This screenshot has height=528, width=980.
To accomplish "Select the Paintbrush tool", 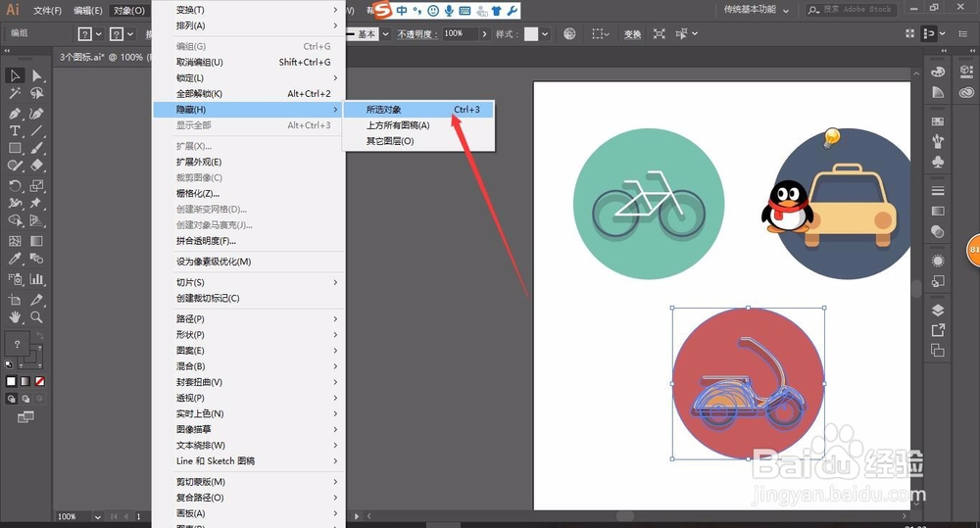I will [37, 148].
